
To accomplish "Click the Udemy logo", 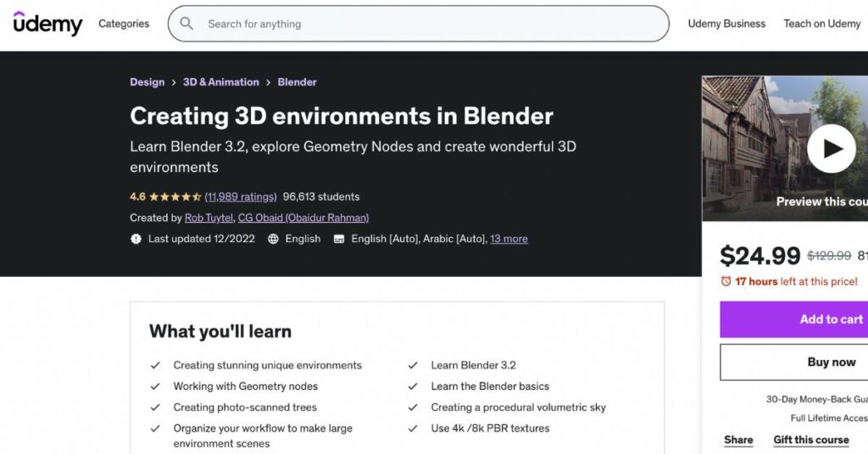I will coord(47,23).
